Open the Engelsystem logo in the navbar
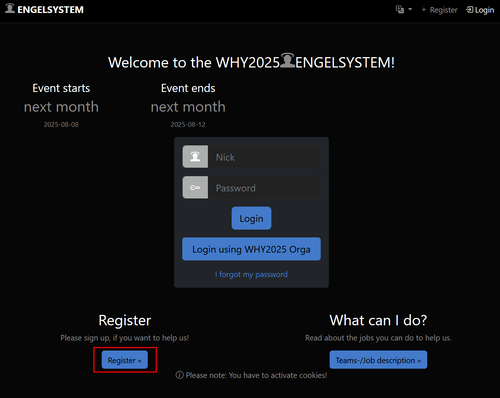This screenshot has width=500, height=398. pyautogui.click(x=44, y=9)
